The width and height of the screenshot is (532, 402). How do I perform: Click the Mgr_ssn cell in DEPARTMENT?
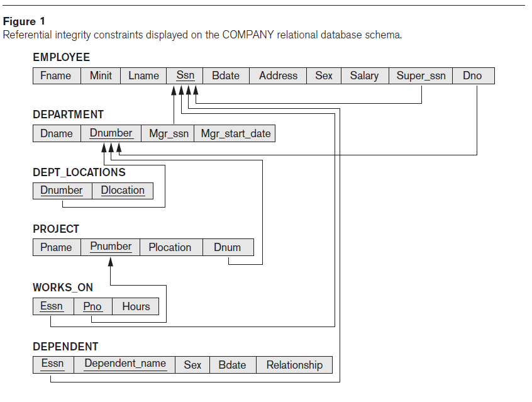tap(167, 133)
